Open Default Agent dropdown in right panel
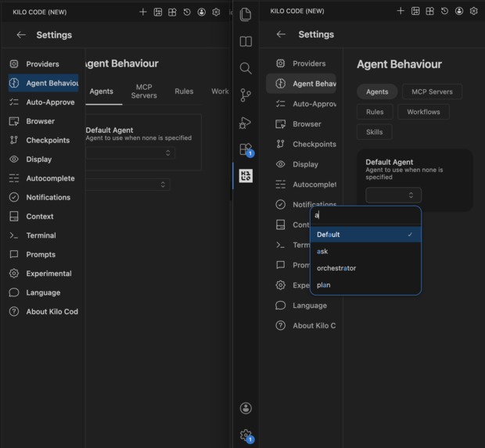 pyautogui.click(x=393, y=195)
